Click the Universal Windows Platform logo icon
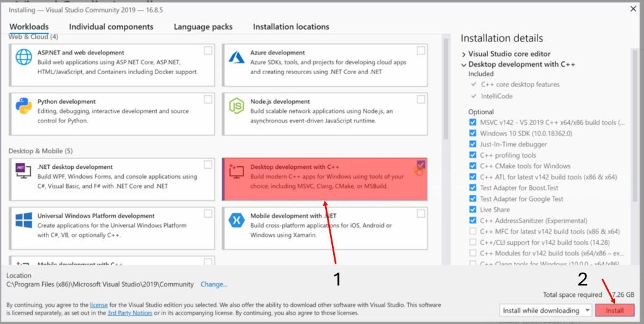Viewport: 644px width, 324px height. pyautogui.click(x=24, y=220)
